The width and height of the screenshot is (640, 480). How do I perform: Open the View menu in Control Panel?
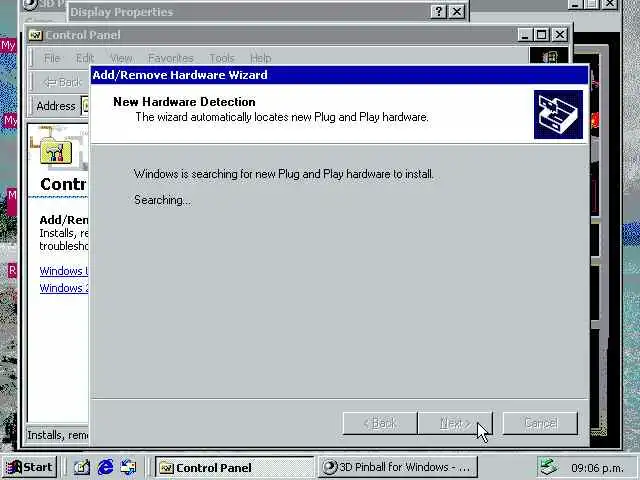coord(121,58)
